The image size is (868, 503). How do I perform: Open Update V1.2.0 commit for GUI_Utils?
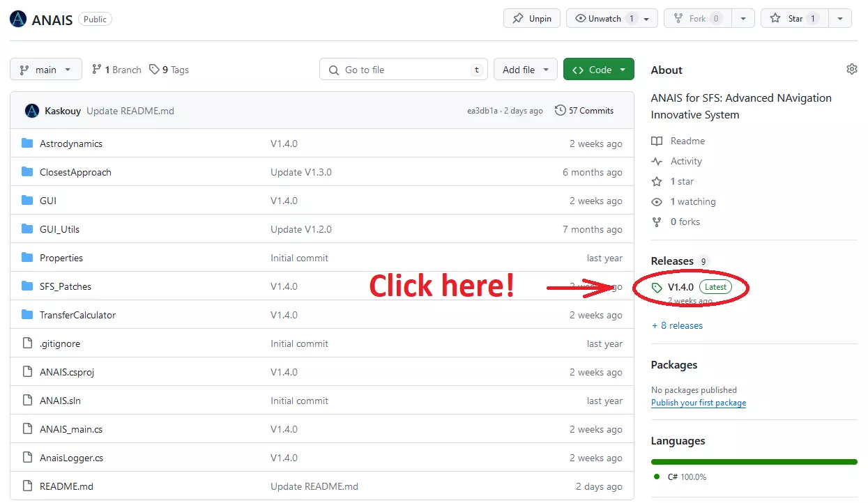tap(301, 229)
